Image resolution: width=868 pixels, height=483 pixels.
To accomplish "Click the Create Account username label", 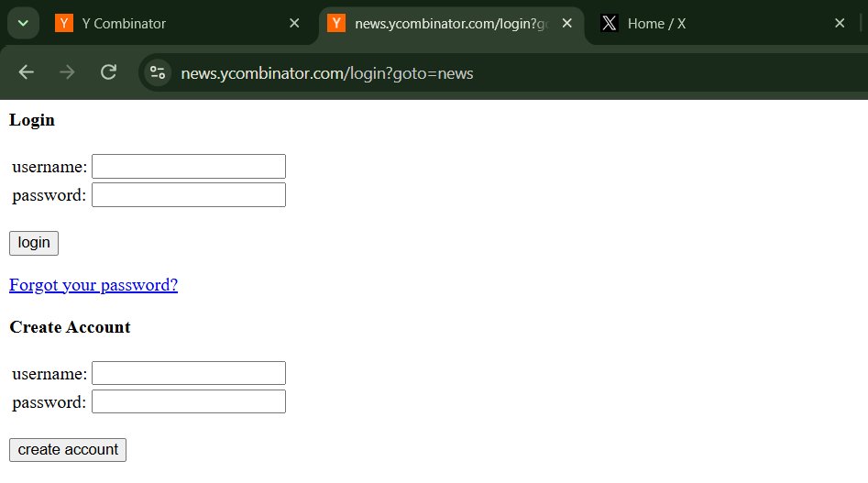I will (x=49, y=374).
